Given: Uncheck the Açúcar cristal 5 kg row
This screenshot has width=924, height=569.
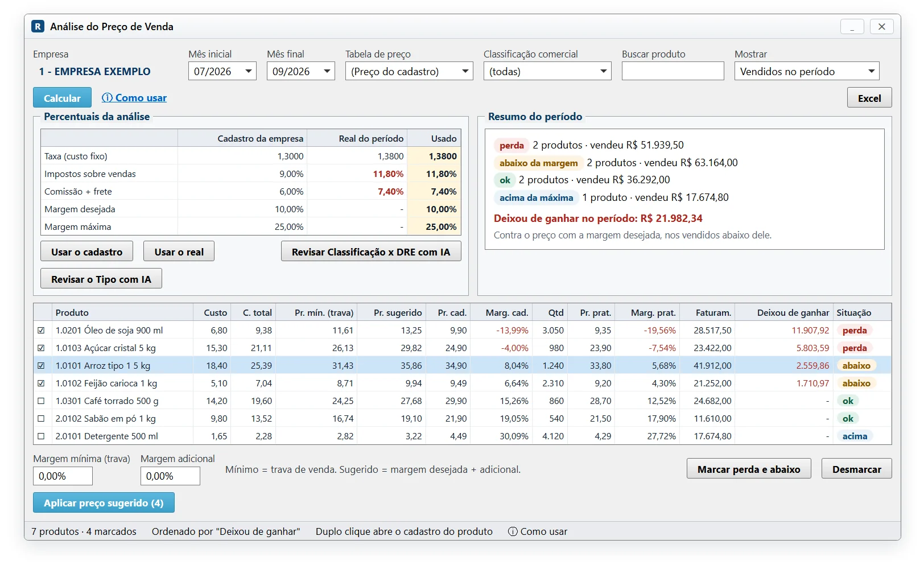Looking at the screenshot, I should [41, 348].
